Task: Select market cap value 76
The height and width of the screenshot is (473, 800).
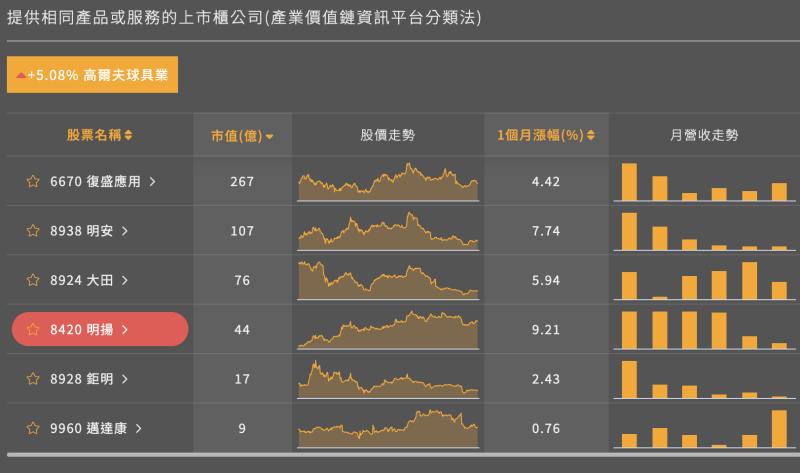Action: (242, 280)
